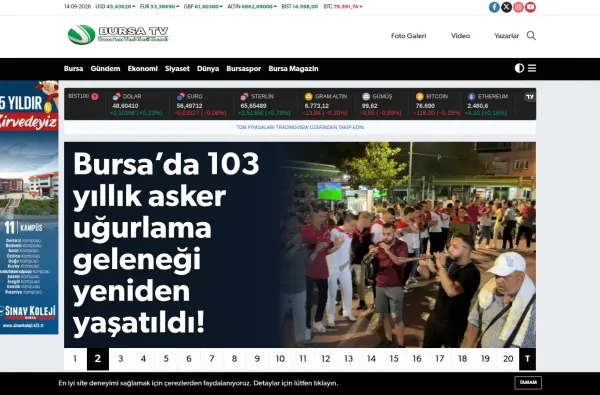This screenshot has width=600, height=395.
Task: Click the BIST value in top bar
Action: [300, 7]
